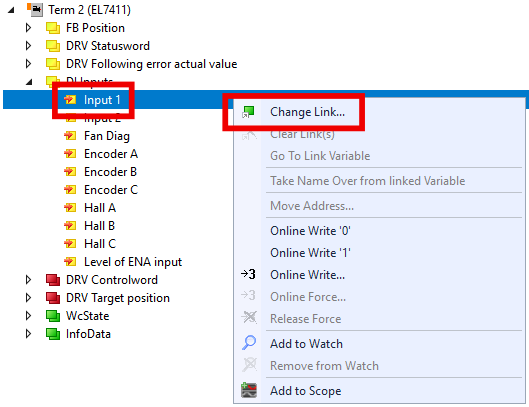
Task: Click the red DRV Controlword output icon
Action: click(x=53, y=280)
